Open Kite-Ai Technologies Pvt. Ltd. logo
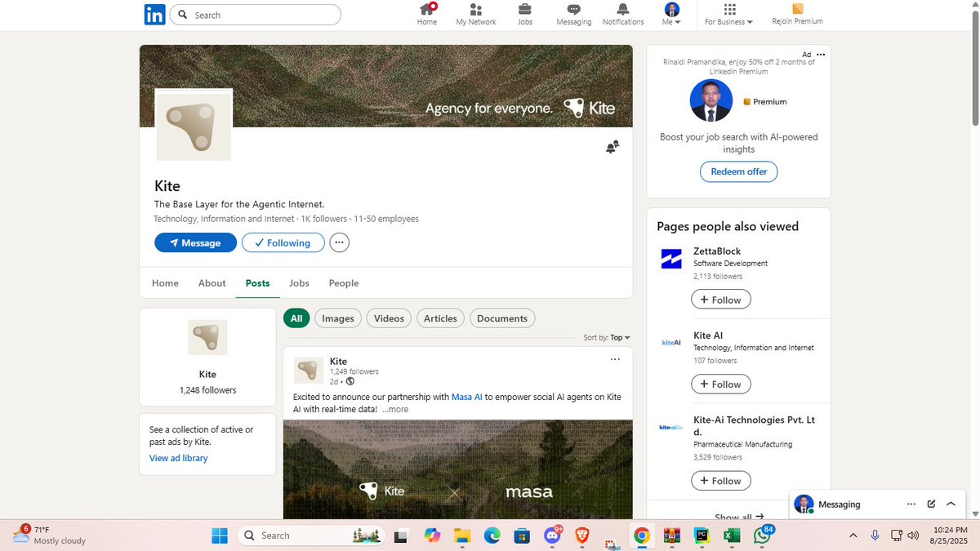980x551 pixels. click(x=671, y=427)
